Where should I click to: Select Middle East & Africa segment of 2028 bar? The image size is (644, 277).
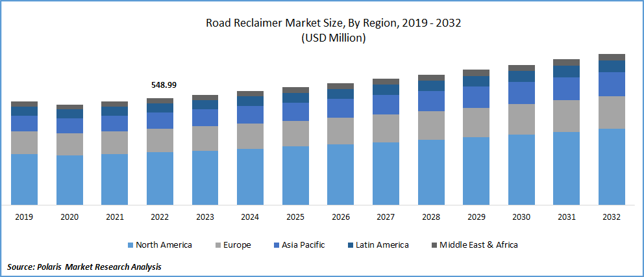click(x=431, y=77)
